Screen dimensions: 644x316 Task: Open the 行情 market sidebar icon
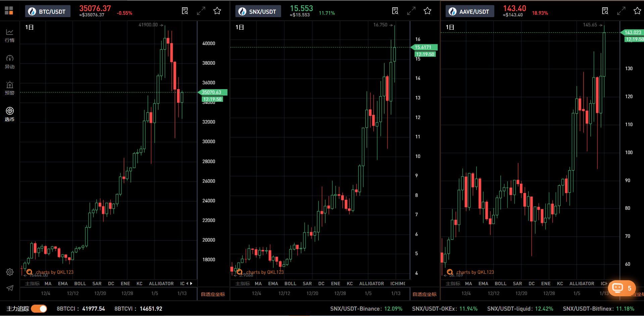[10, 35]
